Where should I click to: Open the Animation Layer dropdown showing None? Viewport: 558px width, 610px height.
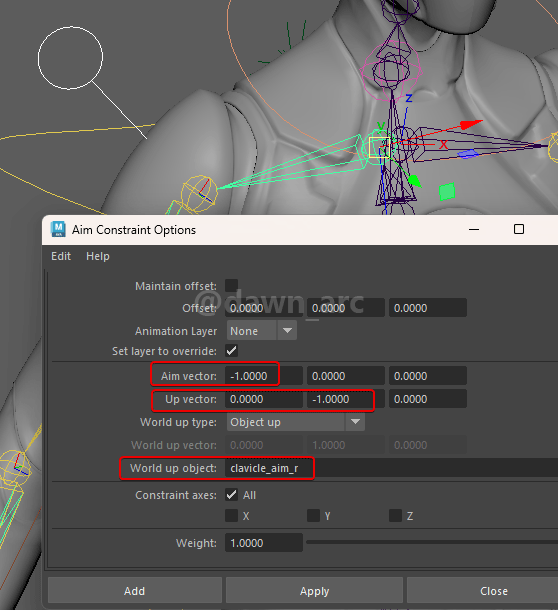click(x=261, y=331)
